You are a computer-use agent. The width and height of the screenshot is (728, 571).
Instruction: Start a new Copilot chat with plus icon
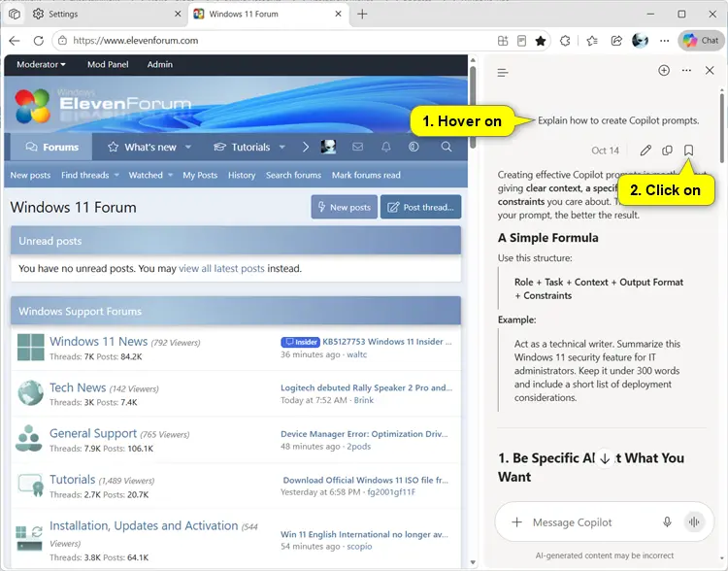664,71
